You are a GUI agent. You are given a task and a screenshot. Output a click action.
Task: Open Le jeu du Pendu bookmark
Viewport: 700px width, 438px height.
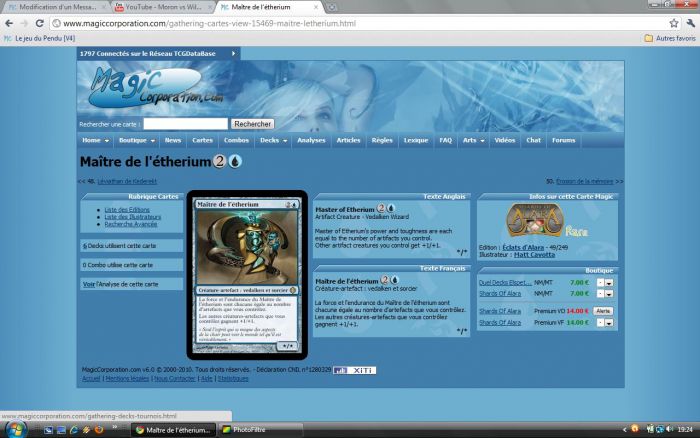(x=39, y=38)
